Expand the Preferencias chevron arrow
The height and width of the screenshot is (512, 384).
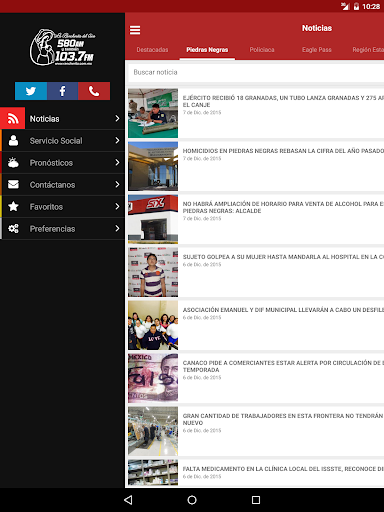click(x=117, y=228)
